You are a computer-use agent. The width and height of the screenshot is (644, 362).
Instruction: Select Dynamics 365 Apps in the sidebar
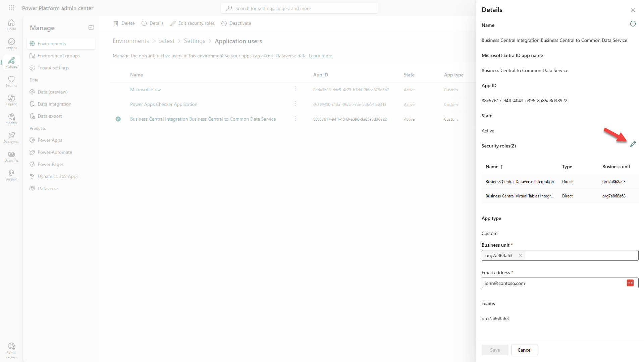[58, 176]
